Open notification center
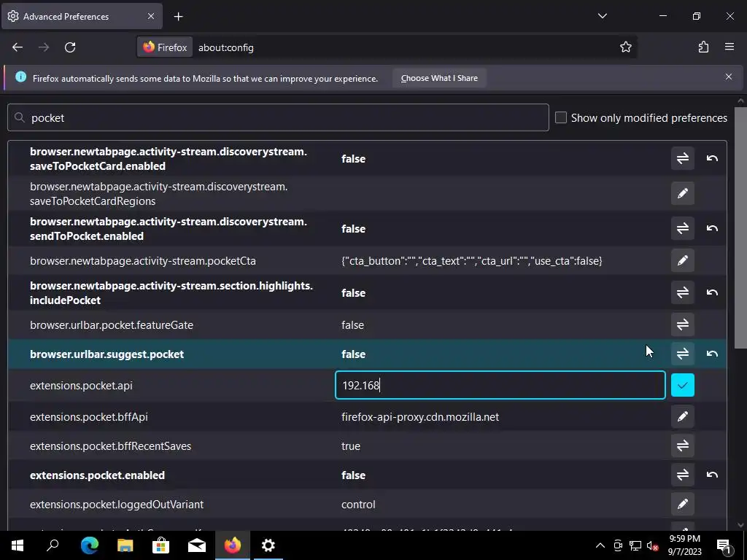 point(724,545)
